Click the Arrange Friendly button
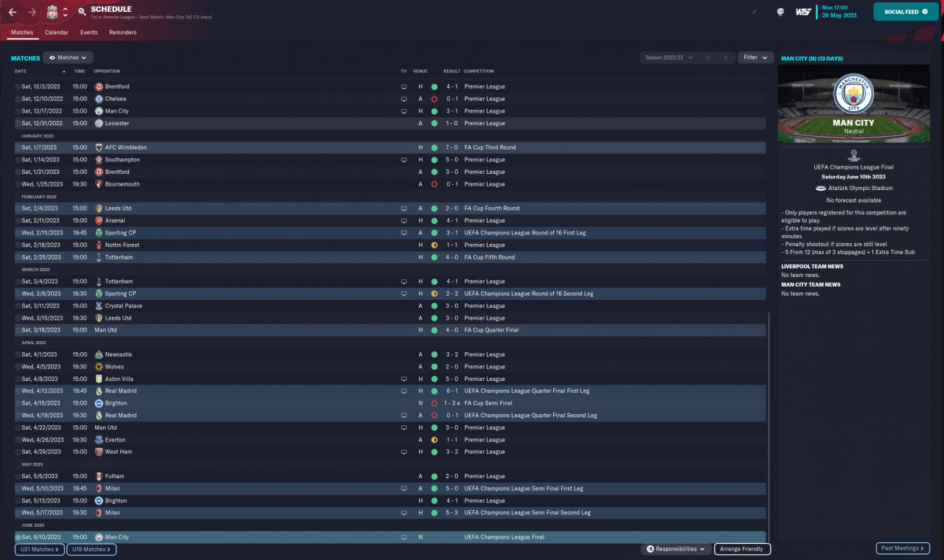This screenshot has height=560, width=944. pyautogui.click(x=743, y=549)
